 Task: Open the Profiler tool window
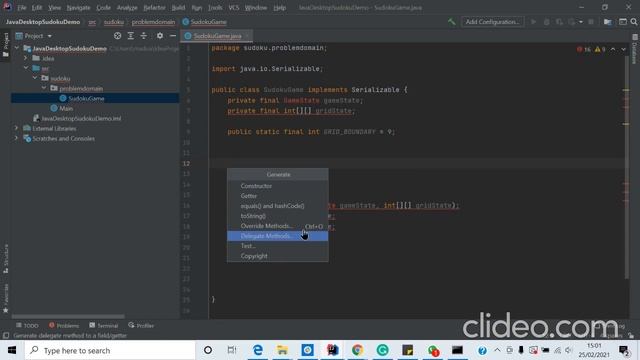(141, 325)
